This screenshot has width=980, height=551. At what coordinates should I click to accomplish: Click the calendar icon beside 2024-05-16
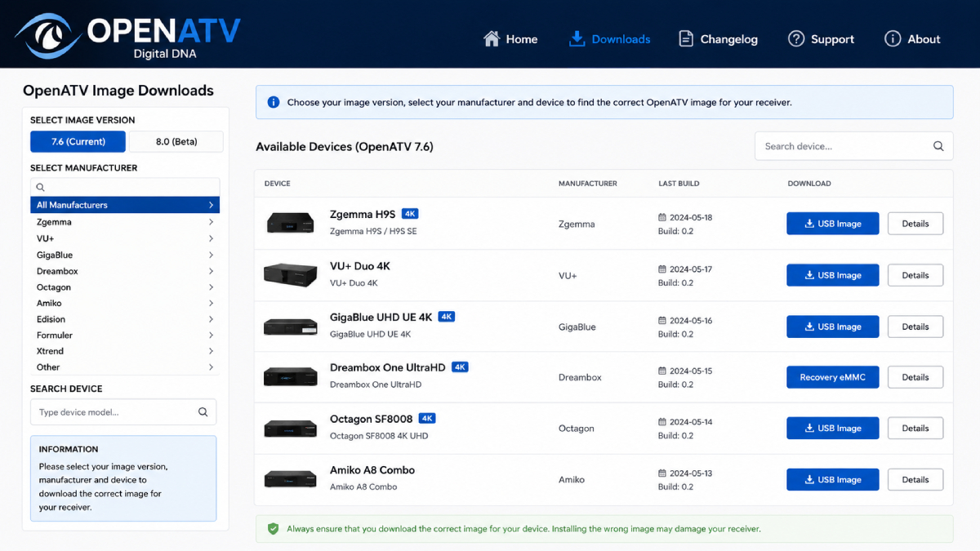pos(662,321)
